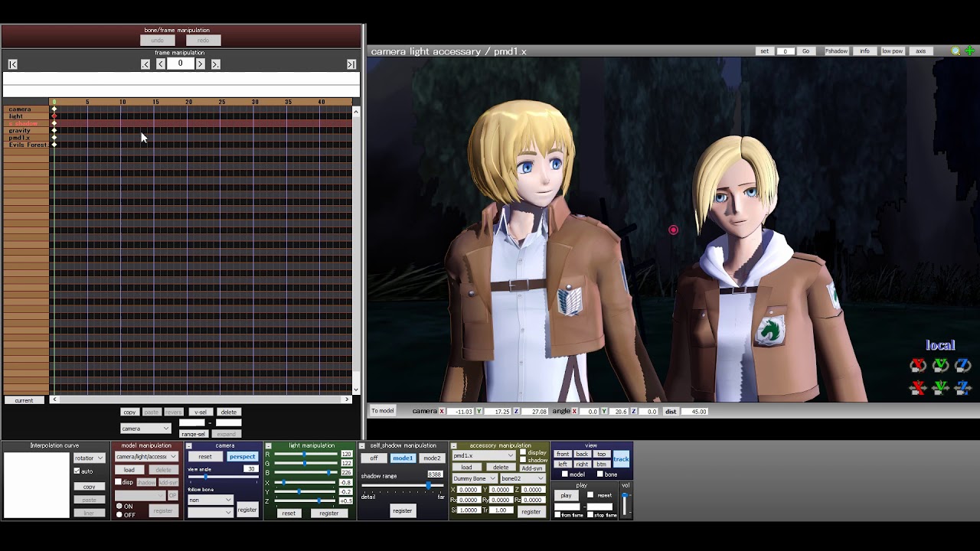The image size is (980, 551).
Task: Click the timeline vertical scrollbar down arrow
Action: point(356,390)
